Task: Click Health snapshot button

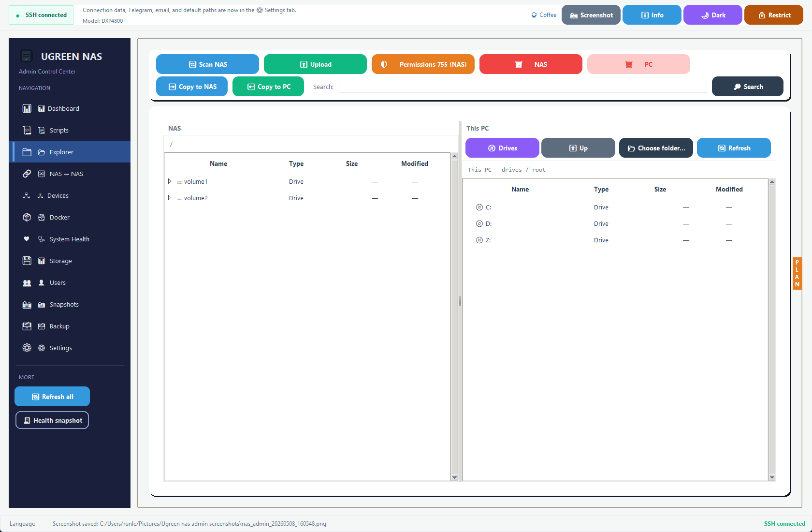Action: (52, 420)
